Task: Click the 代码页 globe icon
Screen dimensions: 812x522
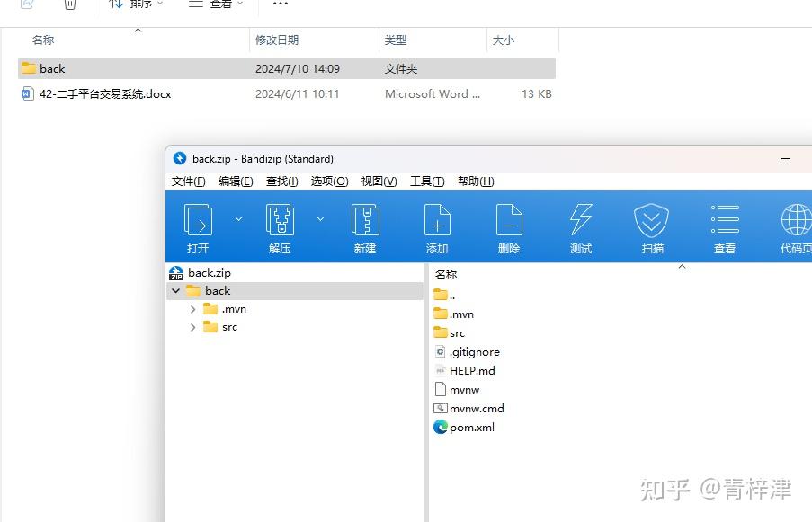Action: pyautogui.click(x=797, y=220)
